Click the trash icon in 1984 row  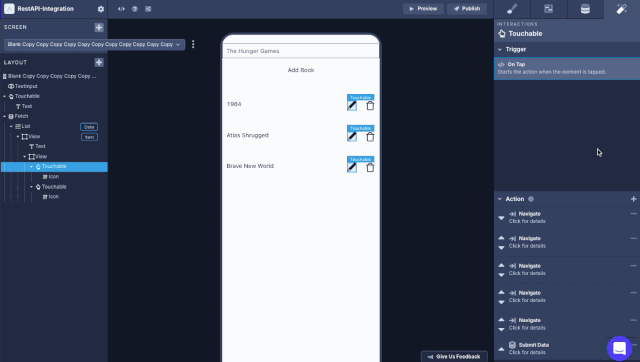370,106
